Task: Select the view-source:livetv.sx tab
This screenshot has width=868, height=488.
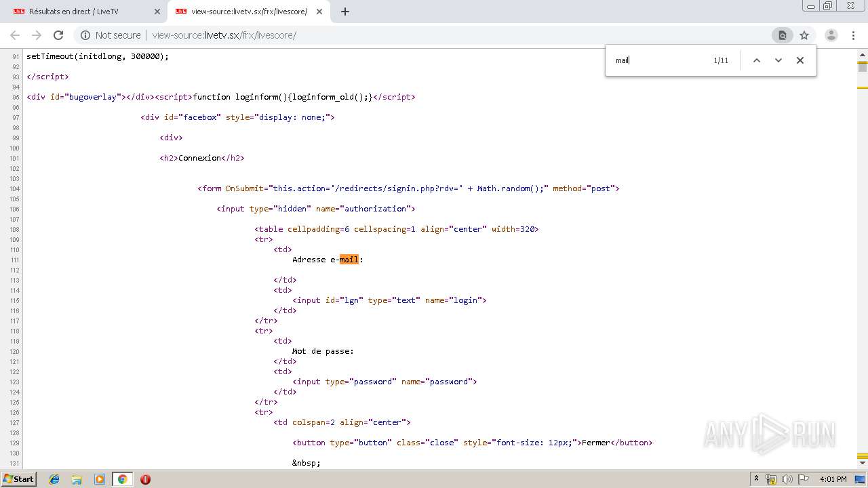Action: click(x=248, y=12)
